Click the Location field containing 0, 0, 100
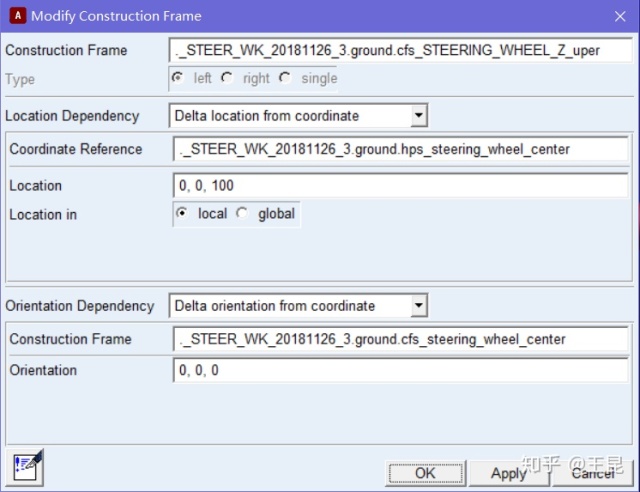 [x=400, y=186]
